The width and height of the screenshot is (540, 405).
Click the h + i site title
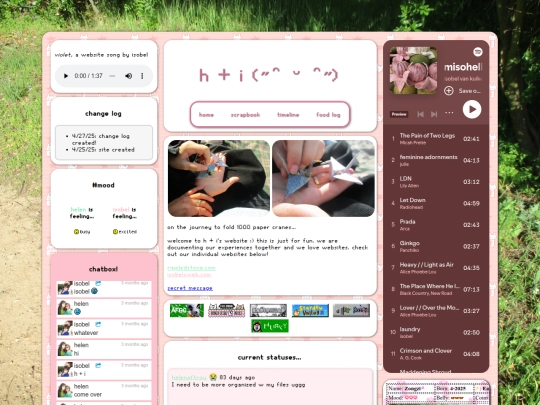(269, 75)
